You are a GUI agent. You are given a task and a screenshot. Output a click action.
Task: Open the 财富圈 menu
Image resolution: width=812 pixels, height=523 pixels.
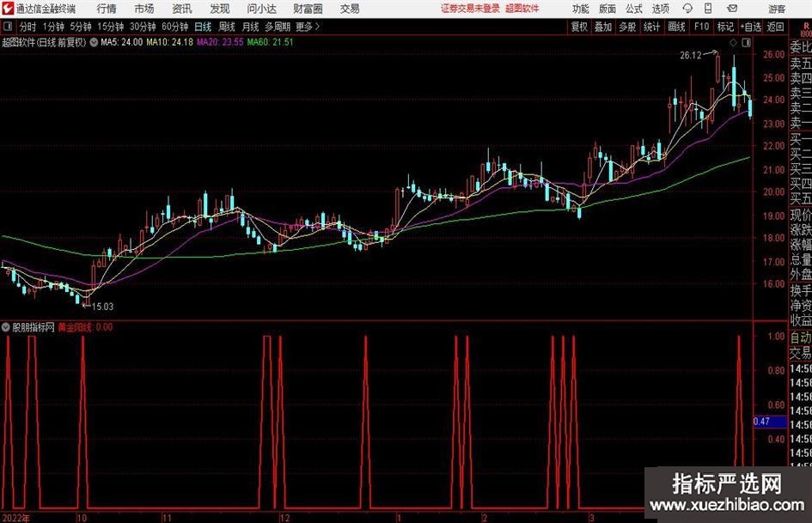point(308,9)
